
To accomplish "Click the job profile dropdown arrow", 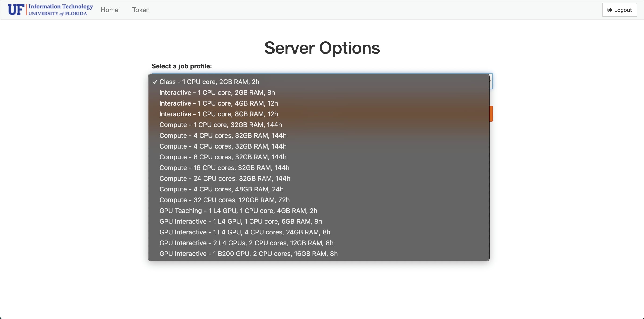I will 490,81.
